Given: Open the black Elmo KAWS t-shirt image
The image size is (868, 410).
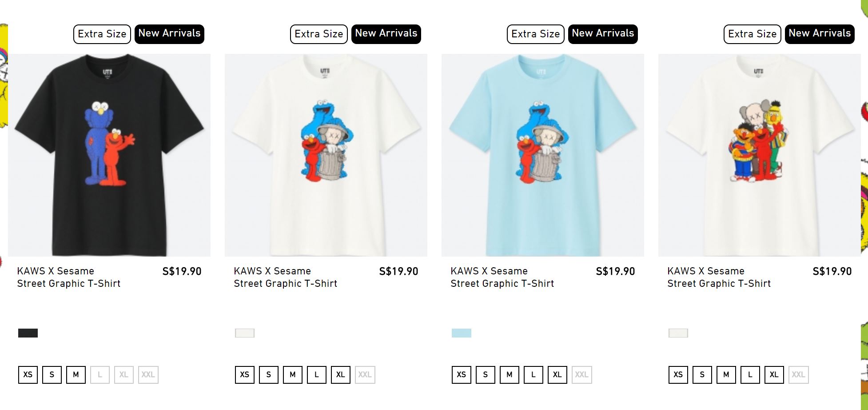Looking at the screenshot, I should point(109,155).
